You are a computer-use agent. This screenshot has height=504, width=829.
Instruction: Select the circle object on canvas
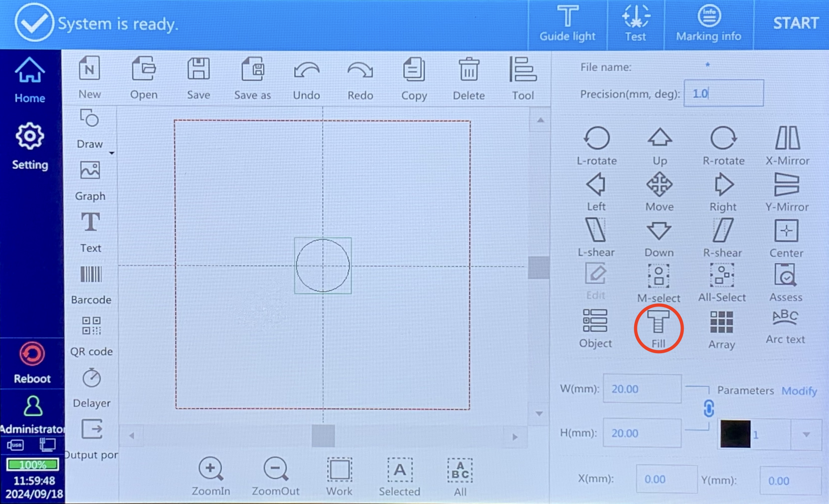click(323, 266)
